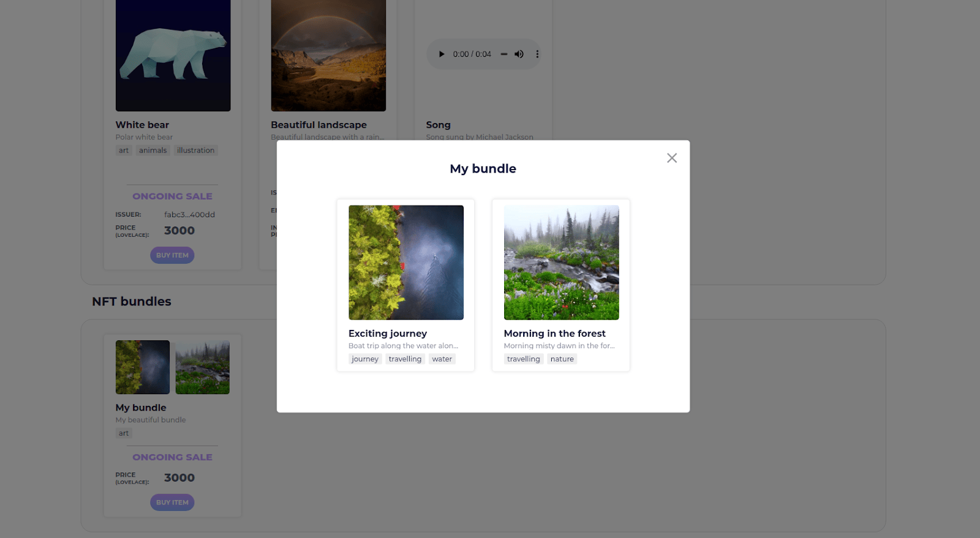The height and width of the screenshot is (538, 980).
Task: Select the "animals" tag on White bear
Action: pyautogui.click(x=153, y=151)
